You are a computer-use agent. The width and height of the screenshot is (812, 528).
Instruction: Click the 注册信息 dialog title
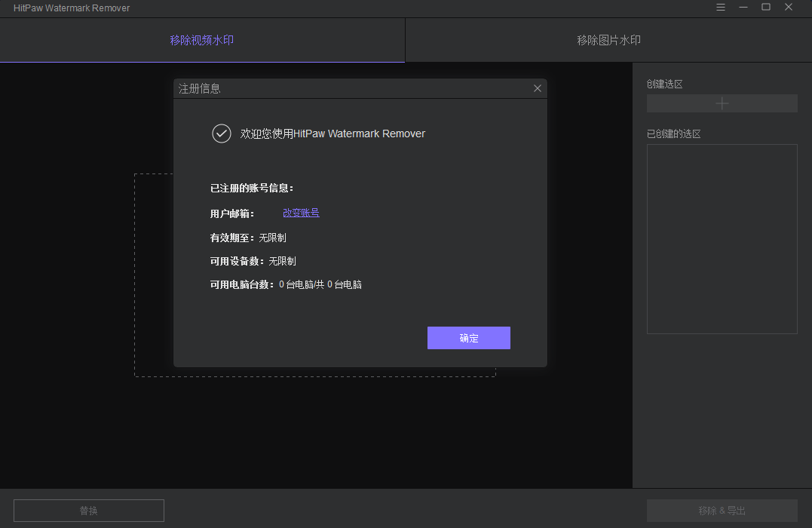199,88
